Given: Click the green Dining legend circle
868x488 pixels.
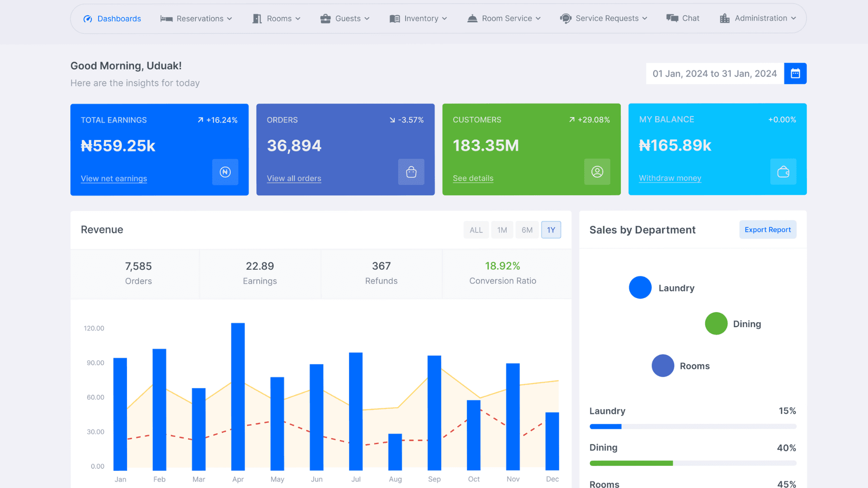Looking at the screenshot, I should [x=716, y=324].
